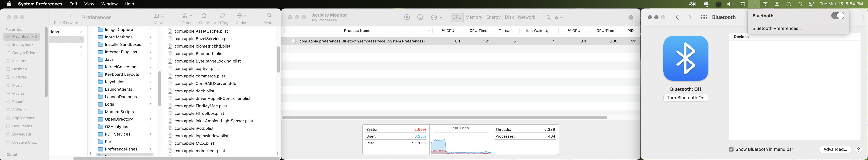
Task: Click Turn Bluetooth On button
Action: tap(686, 98)
